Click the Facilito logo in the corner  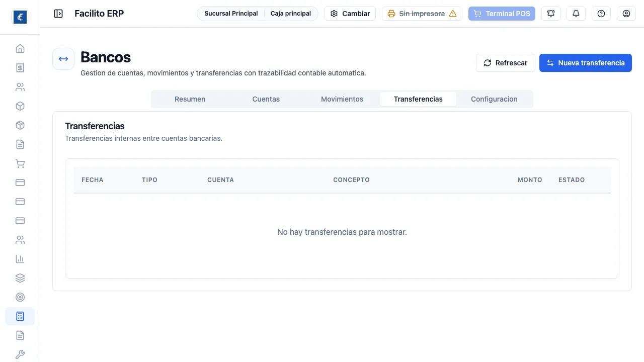[20, 17]
